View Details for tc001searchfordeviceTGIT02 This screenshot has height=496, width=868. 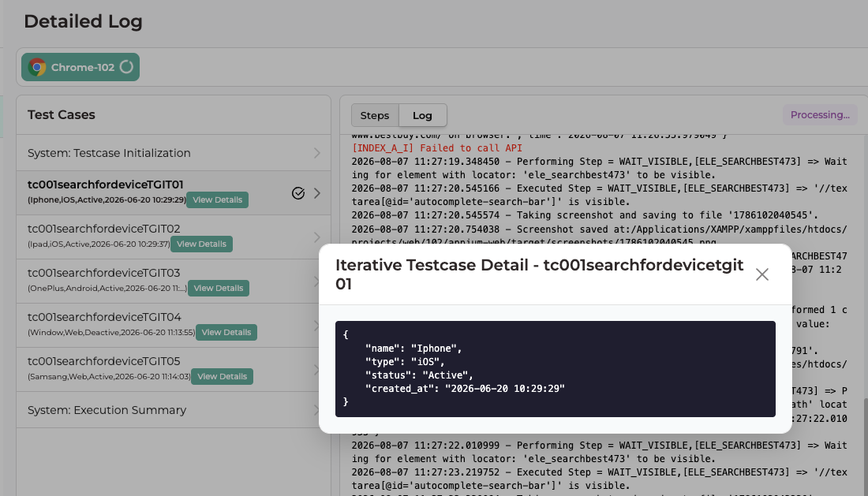[x=201, y=244]
